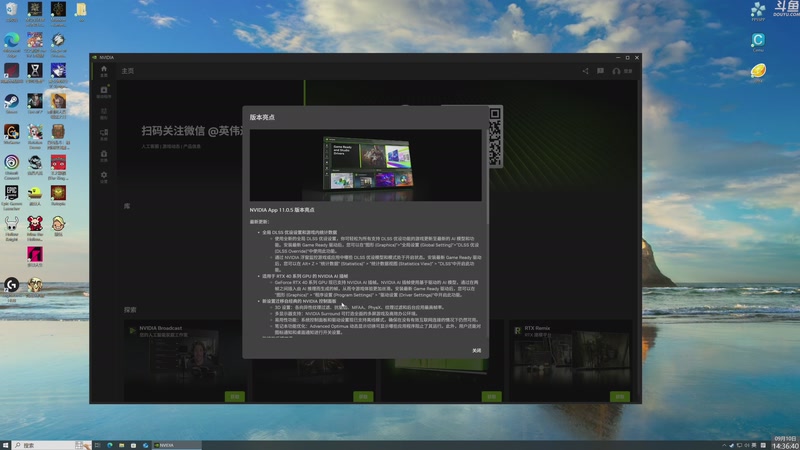Click the WeChat QR code image
Screen dimensions: 800x450
pos(495,136)
